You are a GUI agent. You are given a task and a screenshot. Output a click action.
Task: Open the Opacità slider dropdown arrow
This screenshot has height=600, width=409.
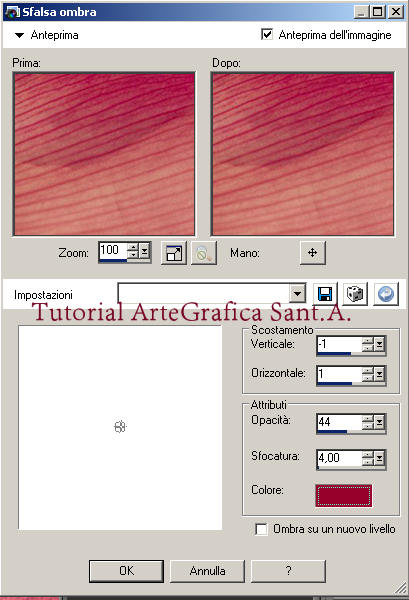[379, 423]
